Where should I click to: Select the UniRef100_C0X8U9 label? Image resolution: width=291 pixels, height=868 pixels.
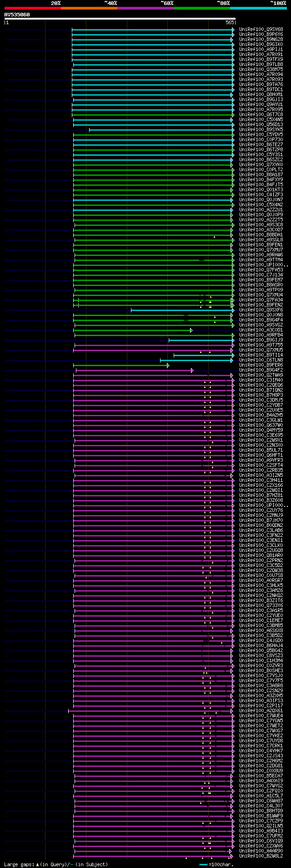click(x=261, y=771)
